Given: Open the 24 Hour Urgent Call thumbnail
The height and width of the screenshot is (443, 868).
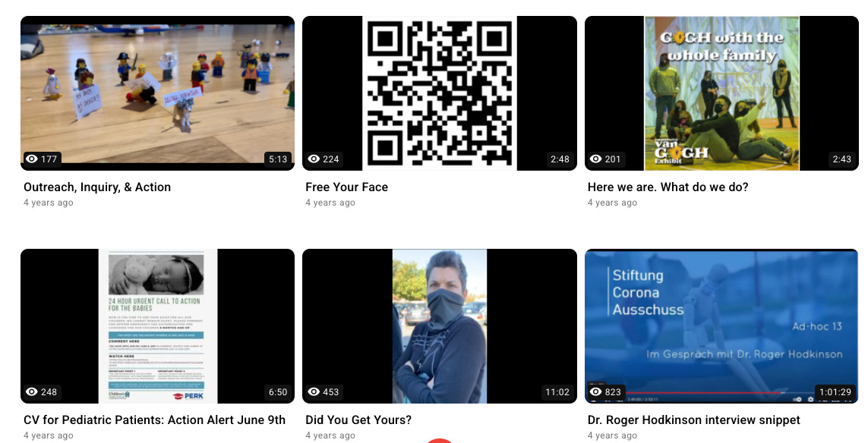Looking at the screenshot, I should coord(158,325).
